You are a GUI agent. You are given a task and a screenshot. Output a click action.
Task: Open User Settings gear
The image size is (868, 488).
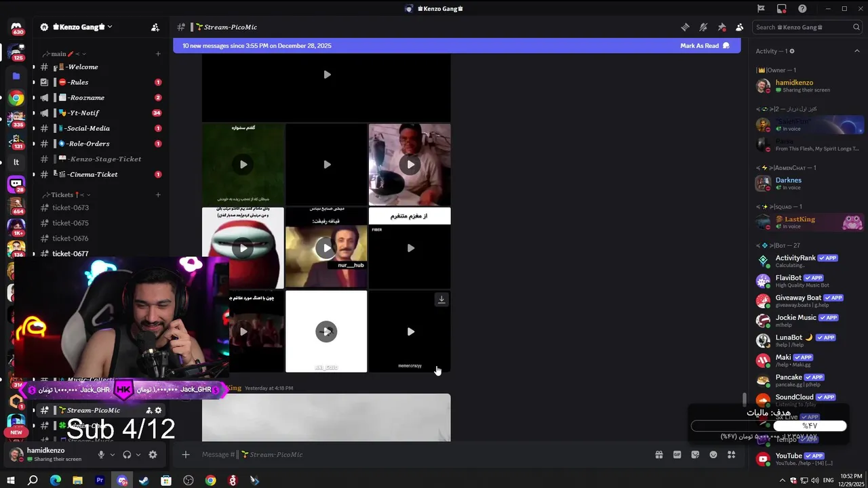pyautogui.click(x=153, y=455)
